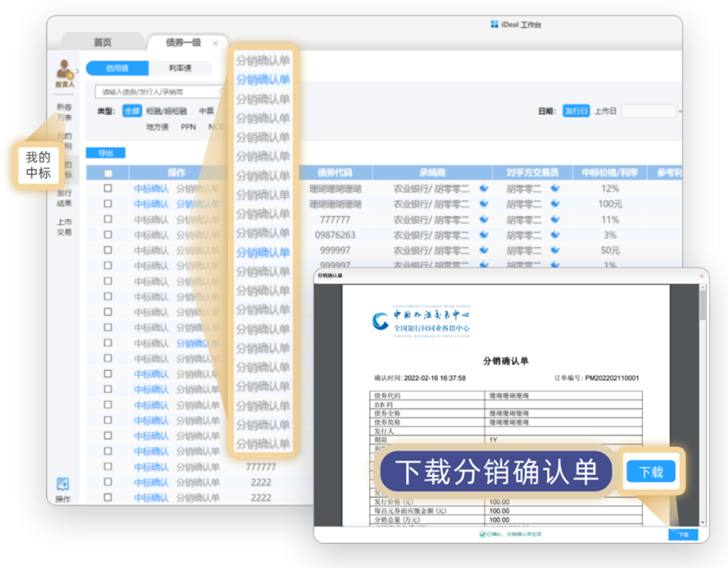Screen dimensions: 728x568
Task: Expand the arrow beside 投资人
Action: [77, 71]
